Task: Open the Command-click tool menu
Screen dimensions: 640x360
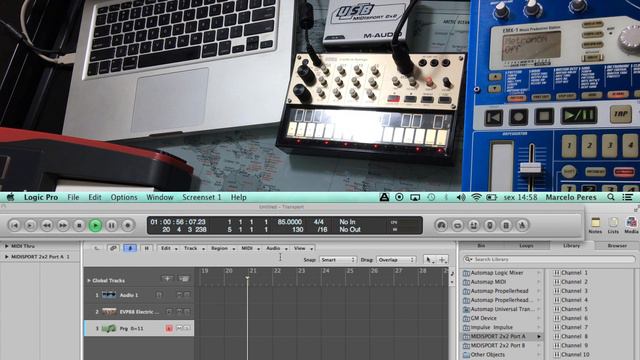Action: coord(442,260)
